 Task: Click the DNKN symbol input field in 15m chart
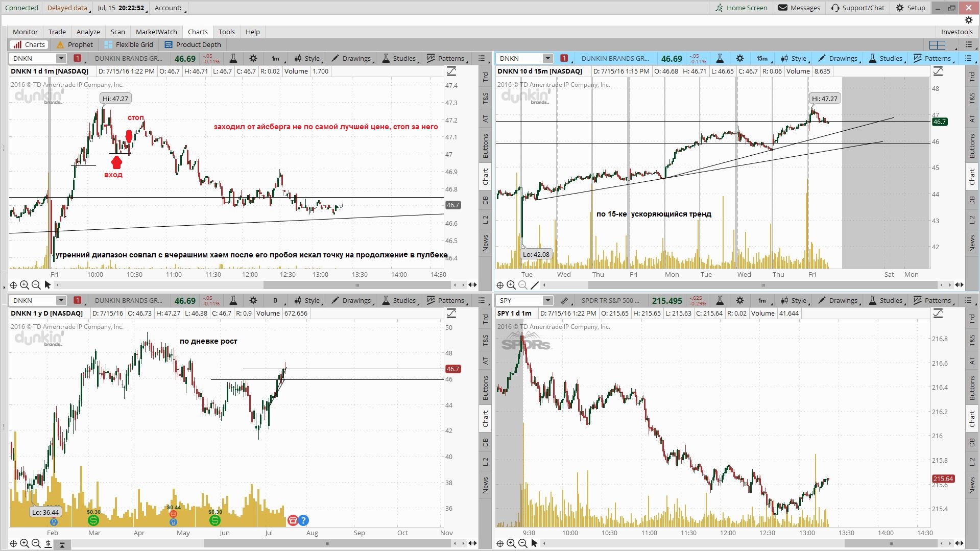[x=520, y=58]
